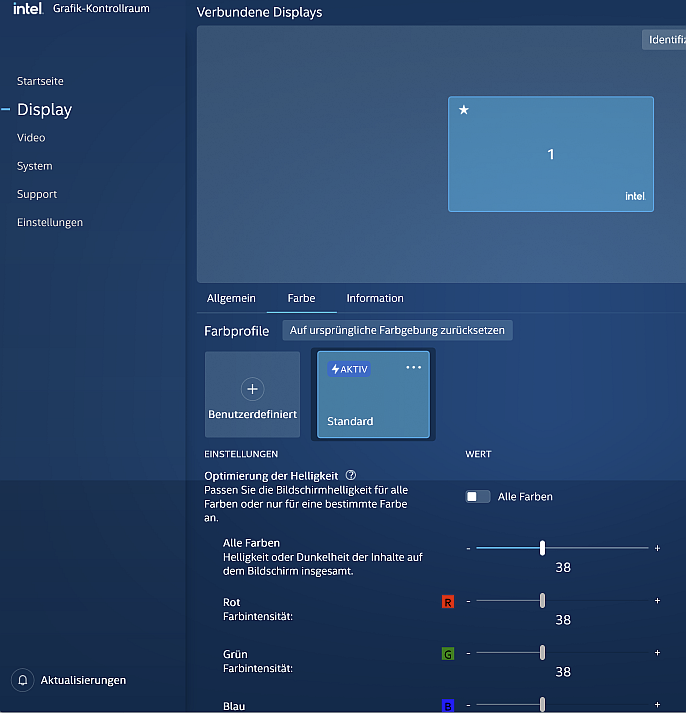Screen dimensions: 686x713
Task: Click the blue B color indicator
Action: [448, 706]
